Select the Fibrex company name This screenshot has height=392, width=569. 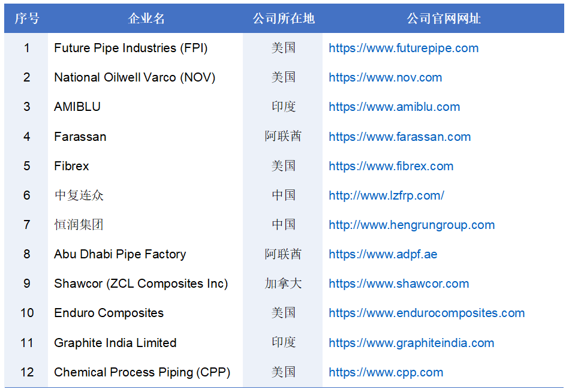[x=71, y=166]
